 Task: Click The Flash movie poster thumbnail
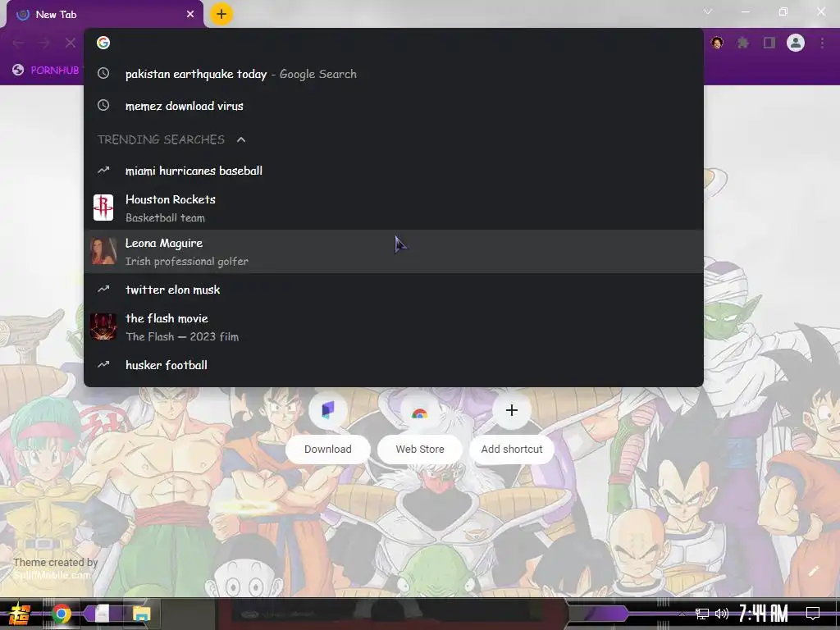[103, 326]
